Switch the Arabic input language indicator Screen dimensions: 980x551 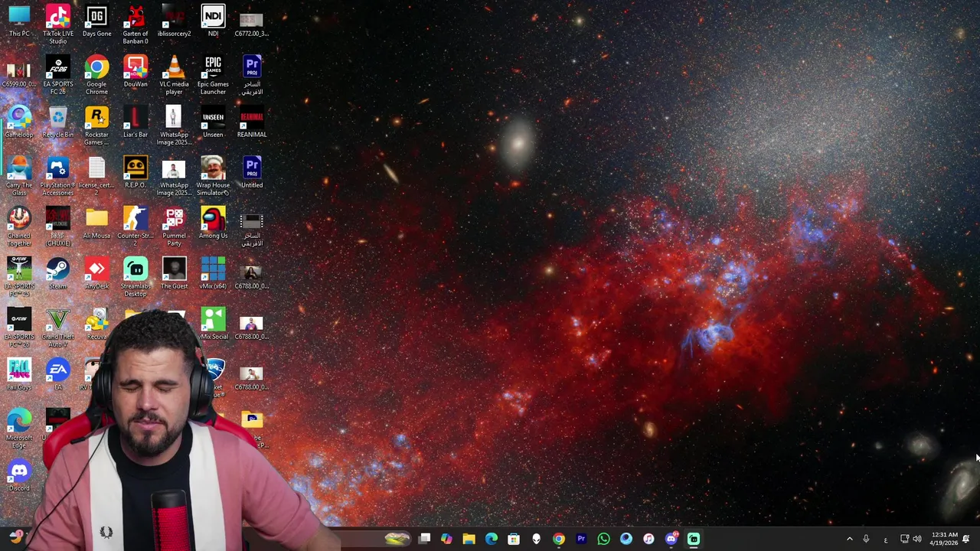[886, 540]
